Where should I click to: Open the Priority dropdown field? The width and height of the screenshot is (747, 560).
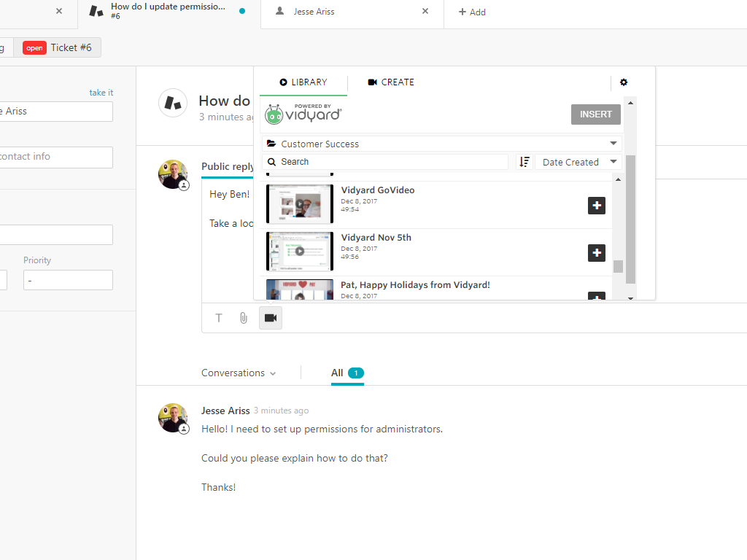click(68, 280)
